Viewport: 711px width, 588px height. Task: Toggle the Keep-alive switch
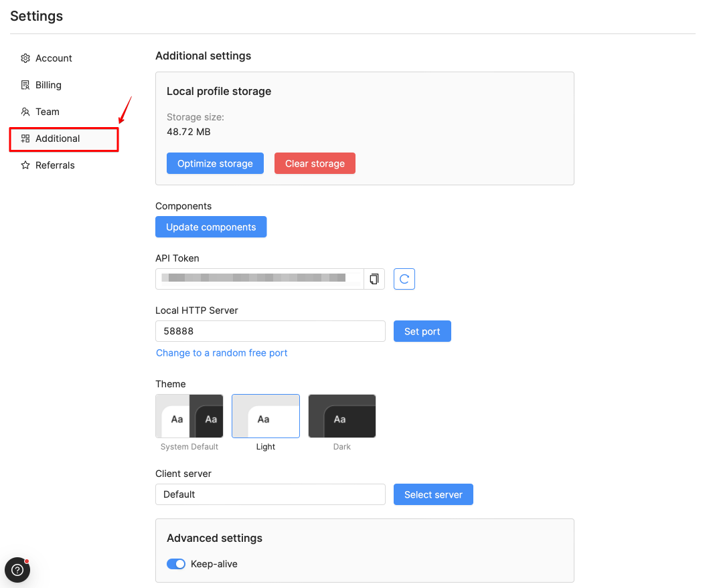point(176,564)
